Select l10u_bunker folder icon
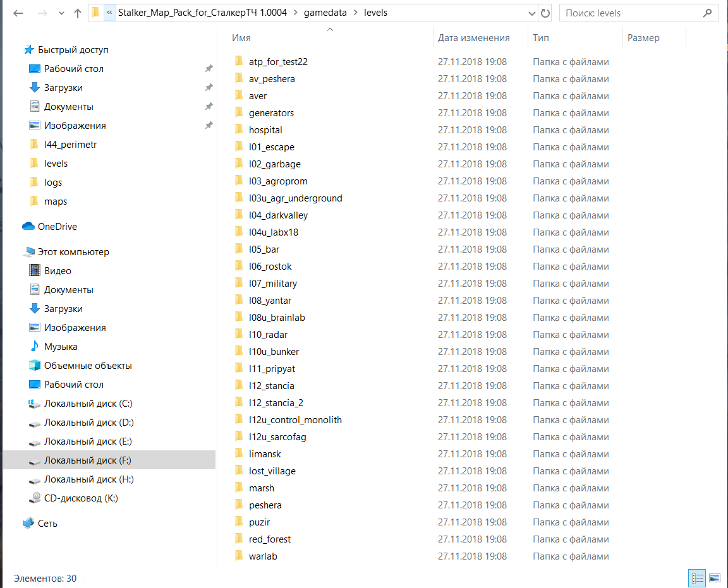The width and height of the screenshot is (728, 588). click(x=239, y=351)
